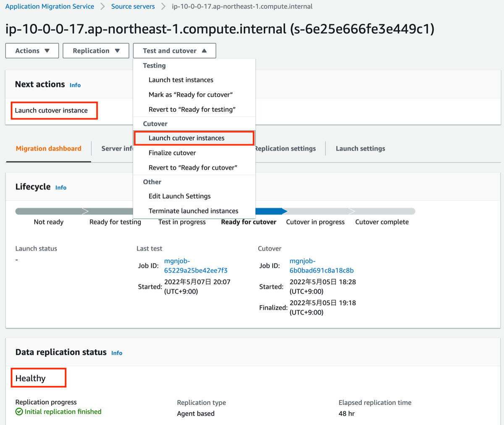Click the Healthy replication status text

[x=30, y=378]
